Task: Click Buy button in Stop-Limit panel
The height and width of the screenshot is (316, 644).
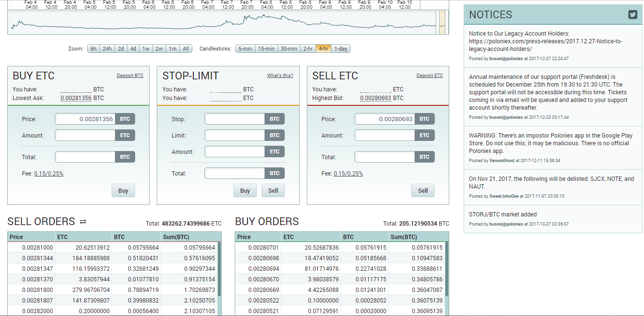Action: (x=245, y=190)
